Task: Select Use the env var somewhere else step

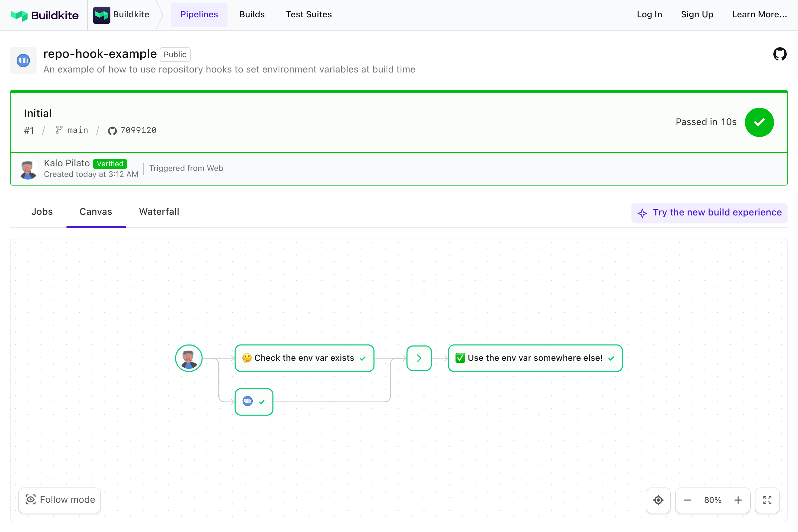Action: tap(535, 358)
